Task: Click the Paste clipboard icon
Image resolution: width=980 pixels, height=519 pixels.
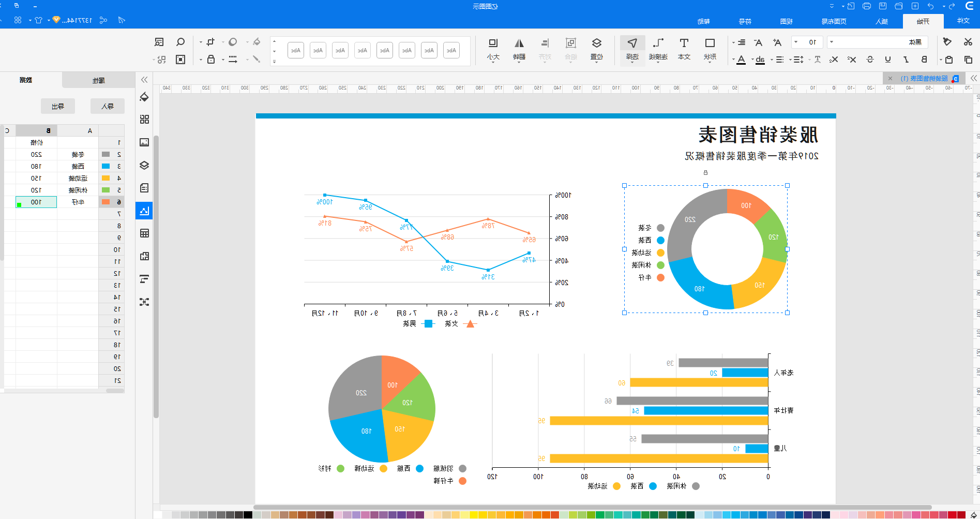Action: [x=949, y=60]
